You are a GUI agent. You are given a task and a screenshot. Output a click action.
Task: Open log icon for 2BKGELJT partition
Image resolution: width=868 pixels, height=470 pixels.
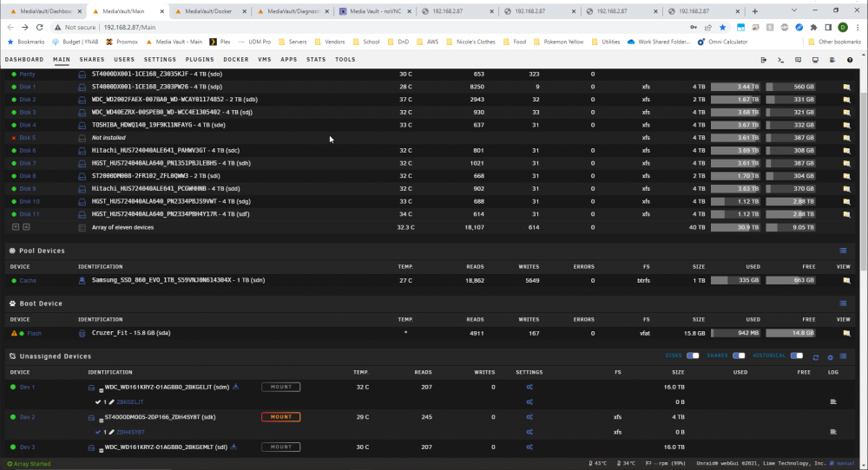(x=833, y=402)
